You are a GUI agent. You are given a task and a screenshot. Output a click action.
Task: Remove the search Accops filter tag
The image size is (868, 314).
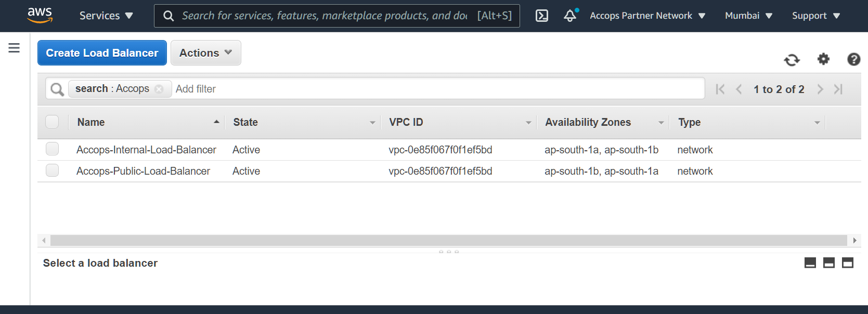[x=159, y=89]
